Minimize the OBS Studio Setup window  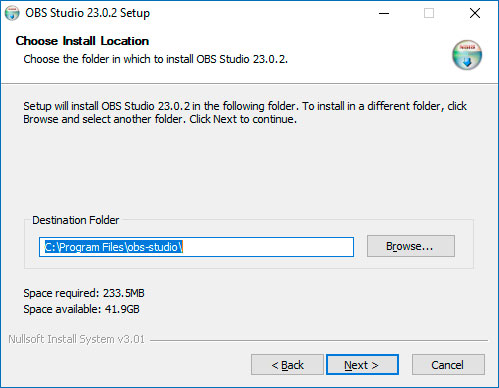point(384,13)
